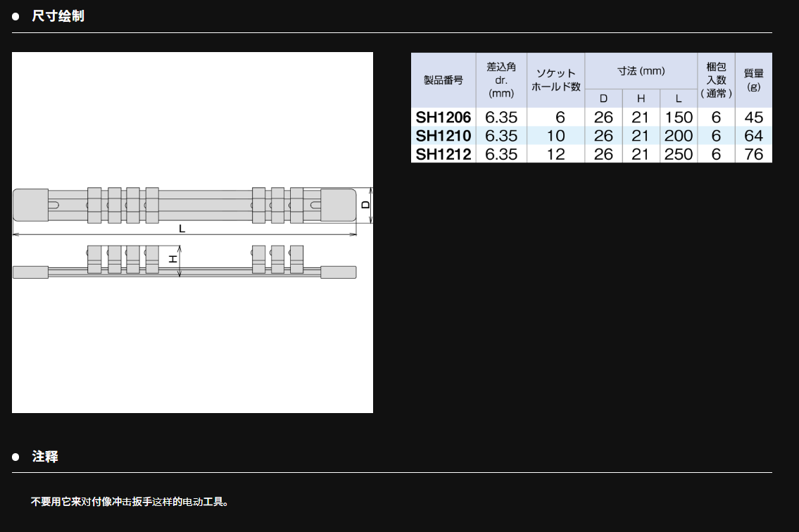This screenshot has height=532, width=799.
Task: Click the 尺寸绘制 section heading
Action: 58,16
